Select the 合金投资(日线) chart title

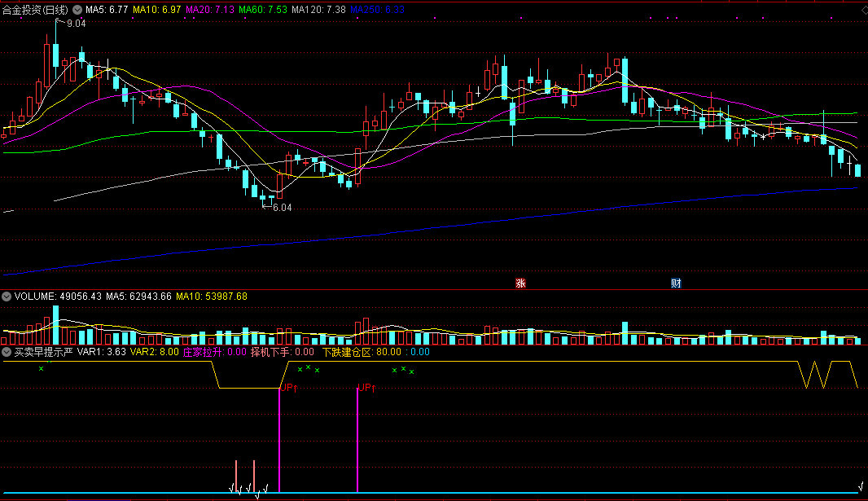coord(35,10)
